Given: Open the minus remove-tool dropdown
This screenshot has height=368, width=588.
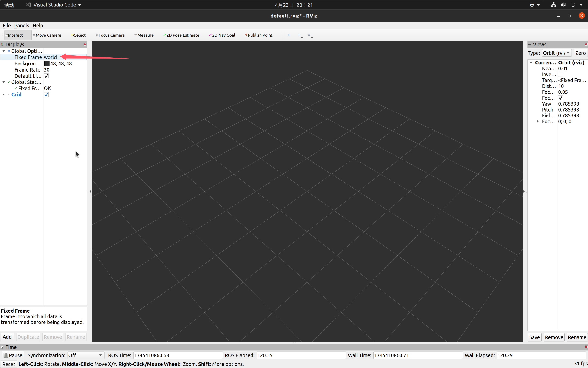Looking at the screenshot, I should click(x=300, y=36).
